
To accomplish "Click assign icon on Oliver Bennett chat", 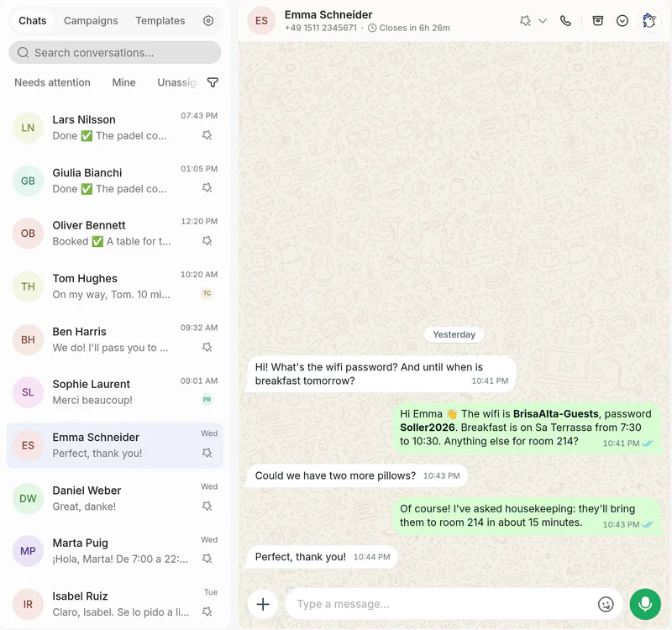I will [x=207, y=241].
